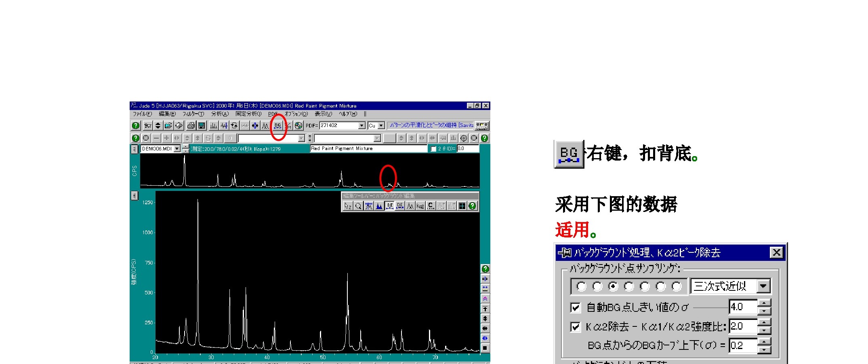Click the Red Paint Pigment Mixture title field
This screenshot has width=868, height=364.
tap(368, 148)
